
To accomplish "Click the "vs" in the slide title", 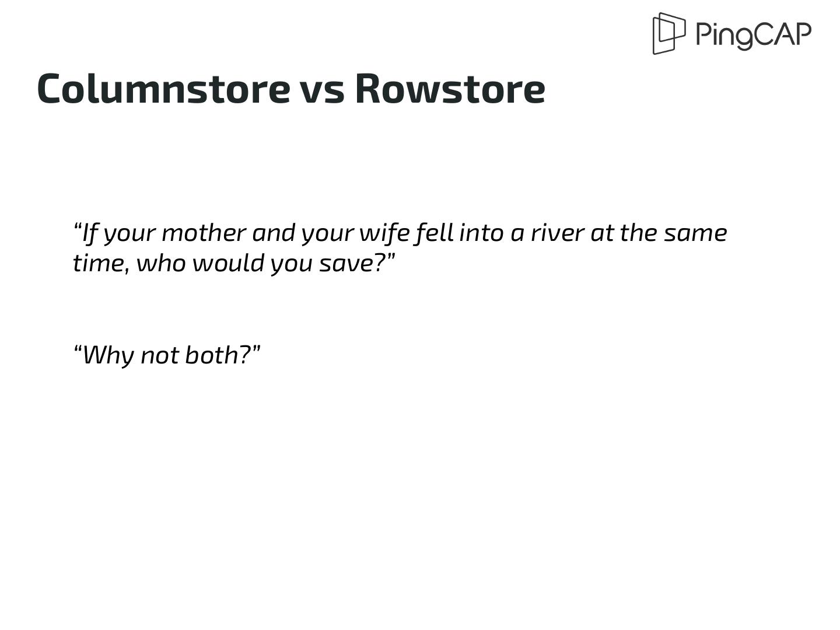I will (x=322, y=91).
